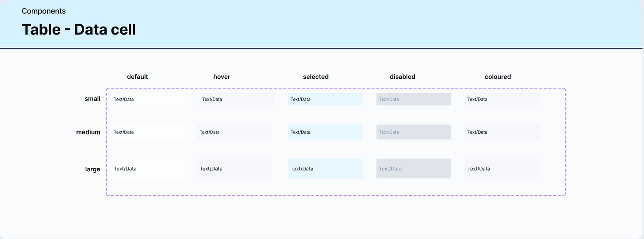Select the medium disabled Text/Data cell
The width and height of the screenshot is (644, 239).
coord(414,132)
